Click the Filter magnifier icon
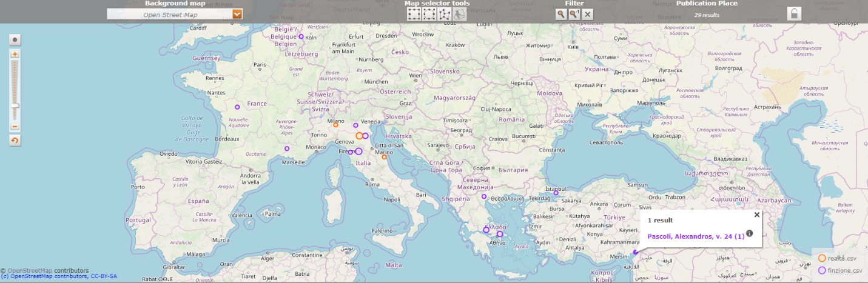 [x=561, y=14]
